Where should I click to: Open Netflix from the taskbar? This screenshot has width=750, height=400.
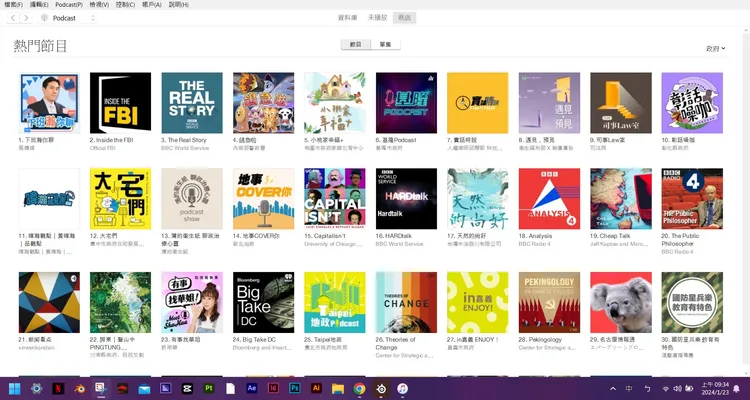pos(58,389)
